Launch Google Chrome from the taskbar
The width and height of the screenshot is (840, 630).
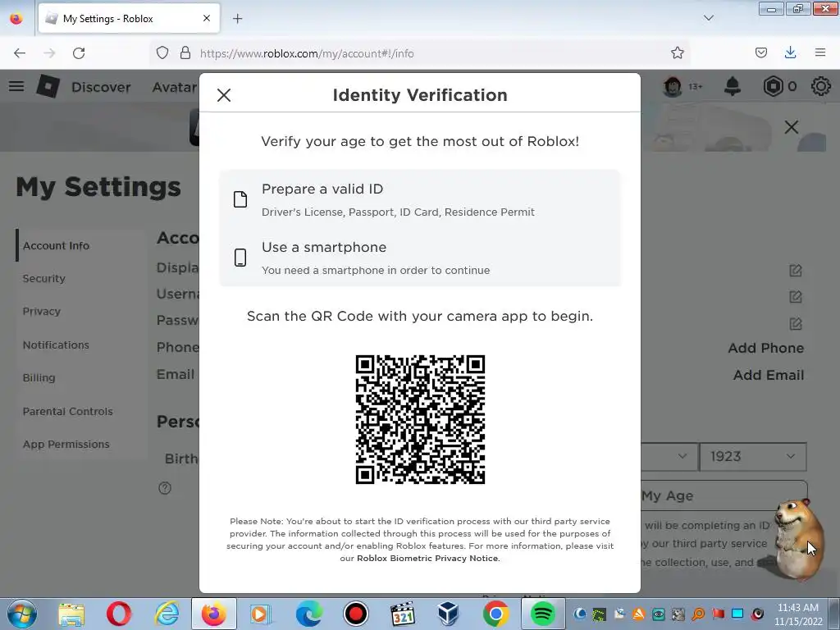496,614
